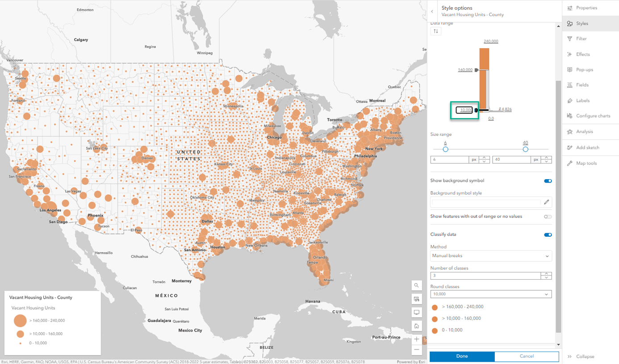Increase the number of classes
619x364 pixels.
546,274
